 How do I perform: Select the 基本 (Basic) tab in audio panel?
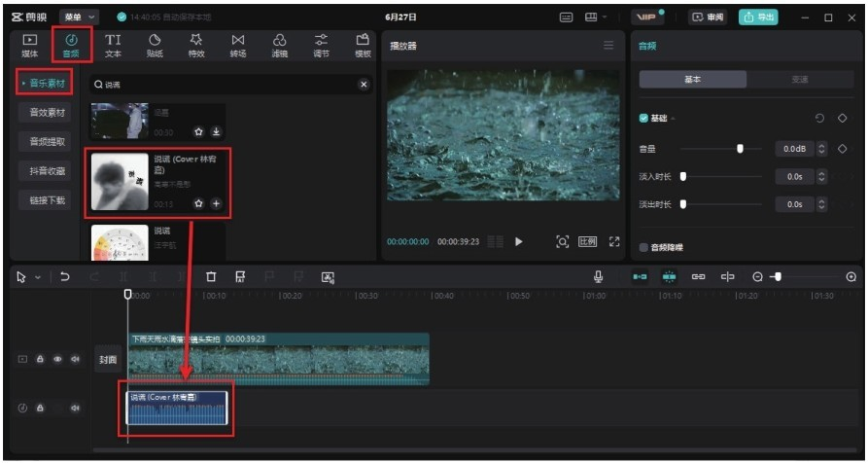[692, 79]
